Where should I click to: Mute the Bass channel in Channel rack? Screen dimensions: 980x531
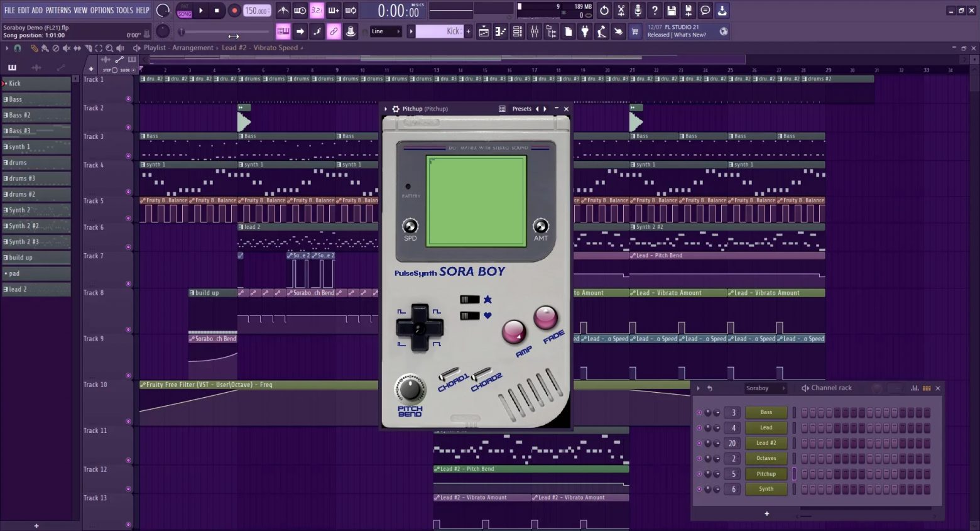[x=699, y=413]
